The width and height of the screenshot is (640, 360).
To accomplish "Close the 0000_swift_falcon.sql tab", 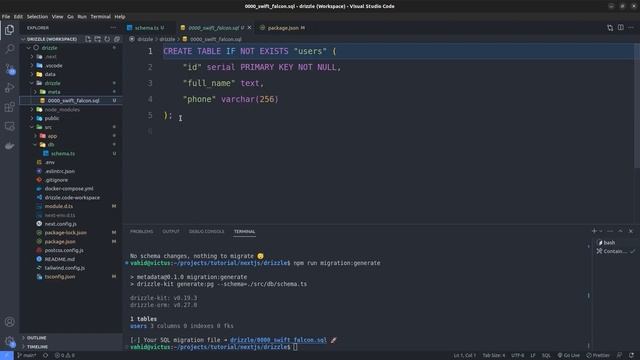I will [x=249, y=28].
